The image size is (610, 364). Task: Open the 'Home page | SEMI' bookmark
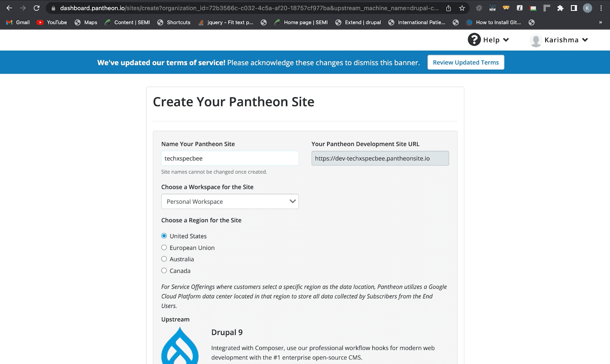[x=301, y=22]
